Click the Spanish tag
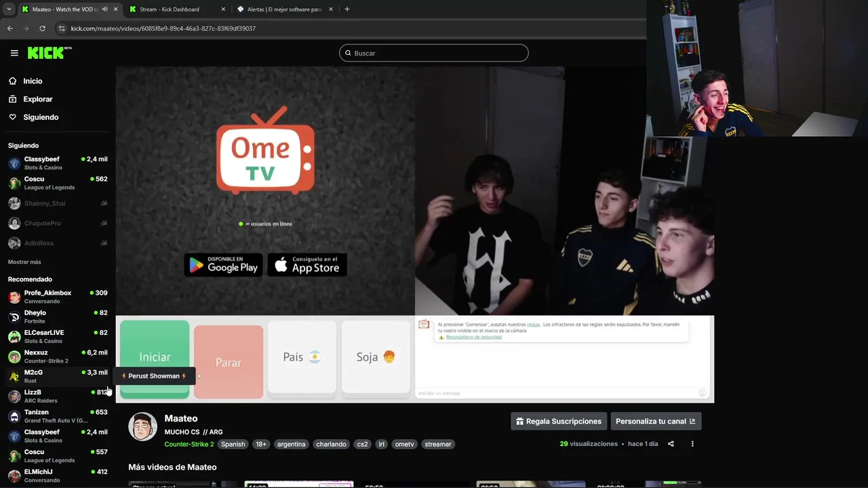 point(233,444)
